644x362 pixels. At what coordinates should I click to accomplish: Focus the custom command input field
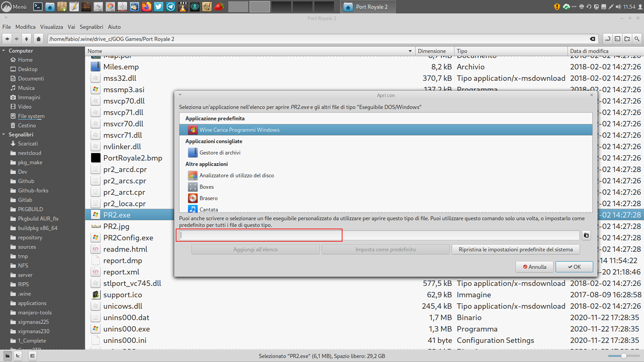click(x=379, y=236)
